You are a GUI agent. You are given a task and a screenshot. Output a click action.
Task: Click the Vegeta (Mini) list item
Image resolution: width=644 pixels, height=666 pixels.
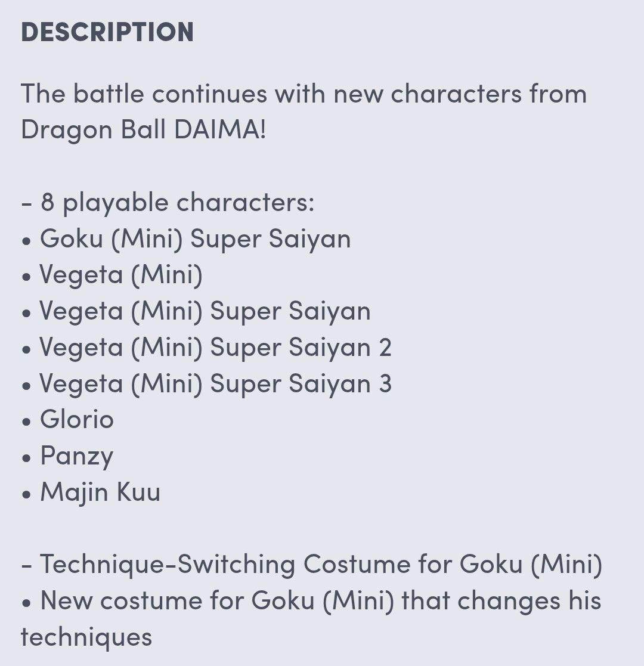point(121,275)
